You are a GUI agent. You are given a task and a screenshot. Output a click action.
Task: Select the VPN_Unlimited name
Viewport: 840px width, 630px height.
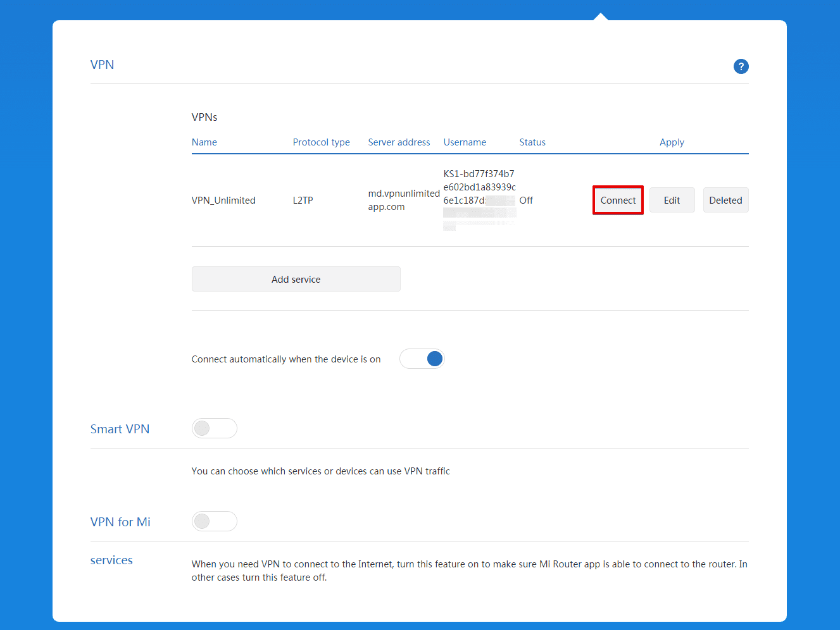click(x=223, y=200)
